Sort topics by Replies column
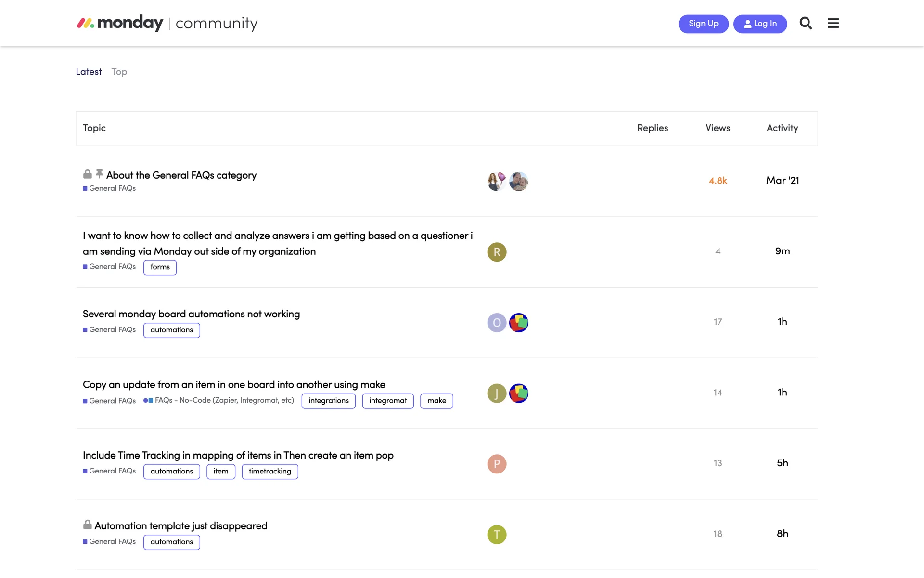Image resolution: width=924 pixels, height=578 pixels. coord(652,128)
